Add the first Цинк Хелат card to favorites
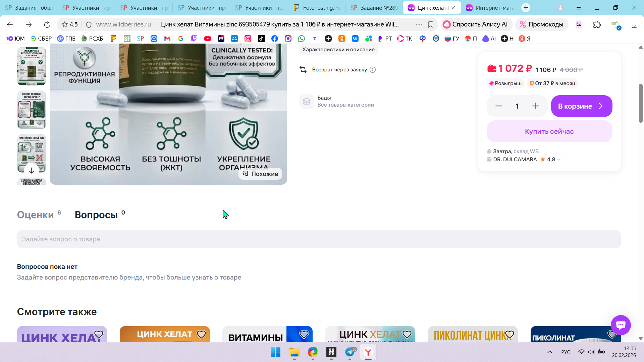Image resolution: width=644 pixels, height=362 pixels. pyautogui.click(x=99, y=334)
